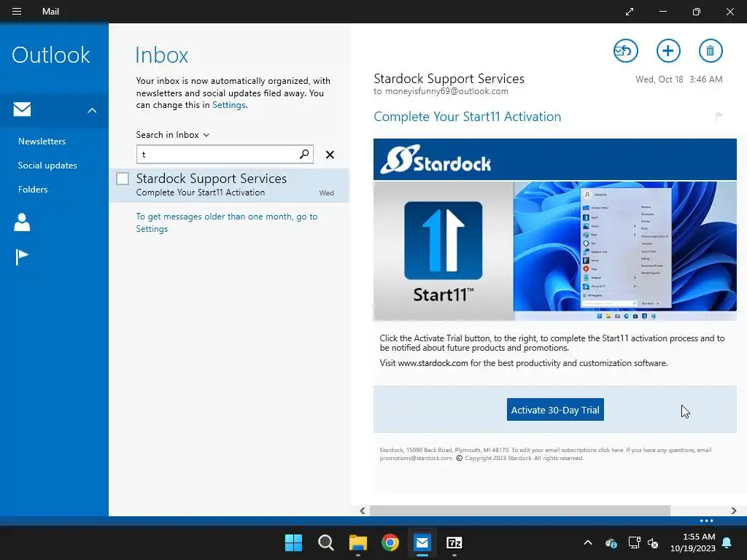747x560 pixels.
Task: Expand the Search in Inbox dropdown
Action: click(x=172, y=135)
